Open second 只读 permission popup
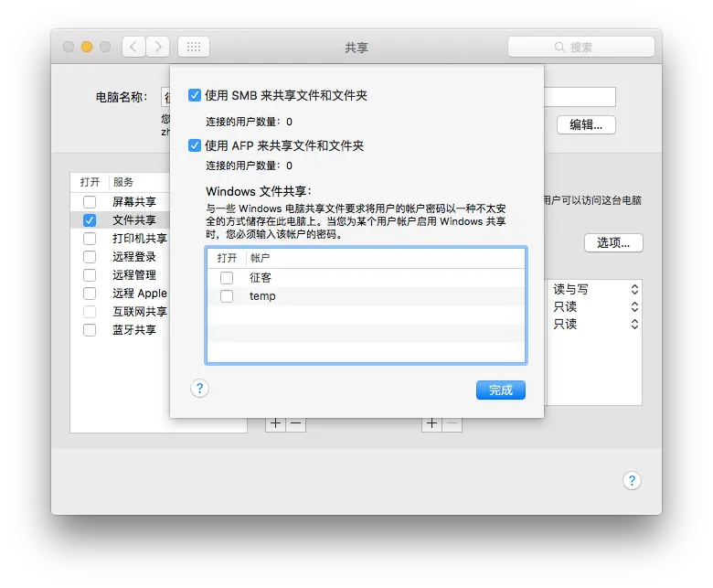 coord(595,324)
